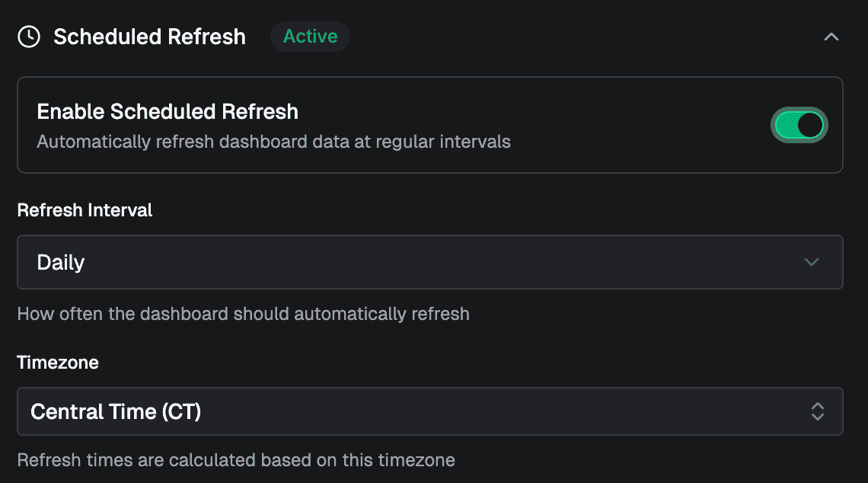Select the Daily value text
This screenshot has width=868, height=483.
pyautogui.click(x=61, y=263)
